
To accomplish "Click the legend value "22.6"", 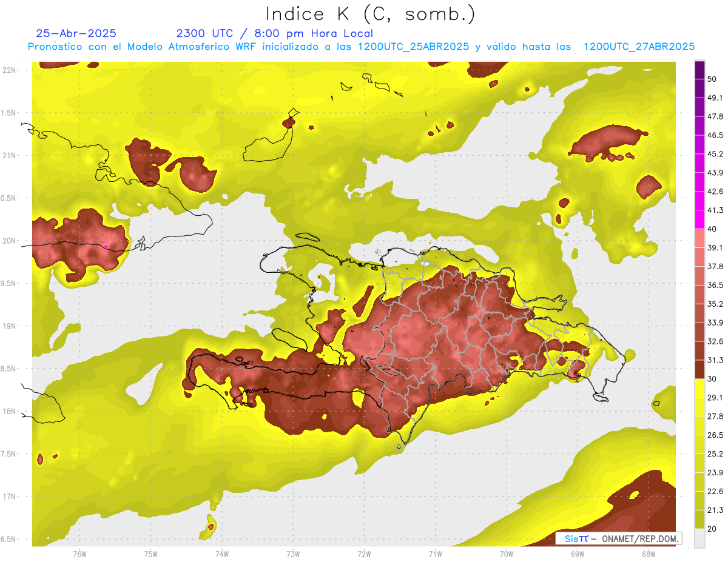I will [x=715, y=491].
